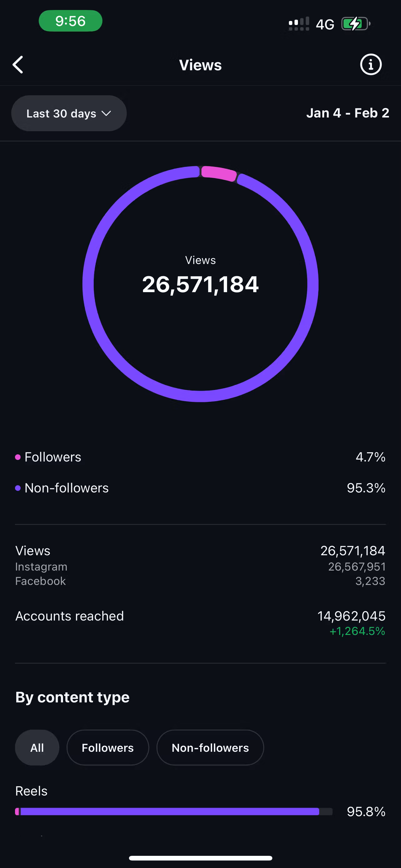Select the All content type filter
Image resolution: width=401 pixels, height=868 pixels.
[x=37, y=748]
